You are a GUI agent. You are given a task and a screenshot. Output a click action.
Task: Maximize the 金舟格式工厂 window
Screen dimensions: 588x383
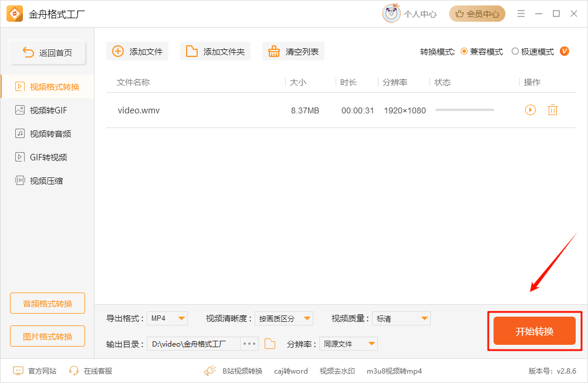[x=556, y=14]
